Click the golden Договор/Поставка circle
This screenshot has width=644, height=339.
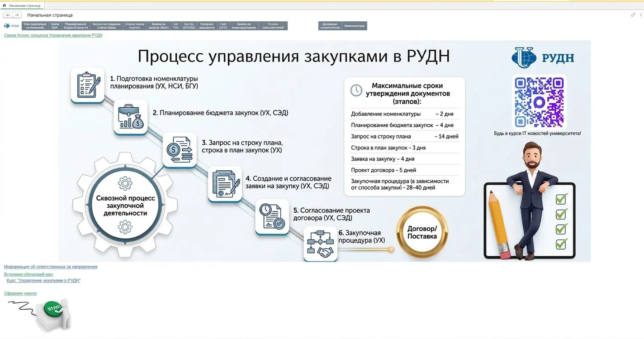coord(422,232)
